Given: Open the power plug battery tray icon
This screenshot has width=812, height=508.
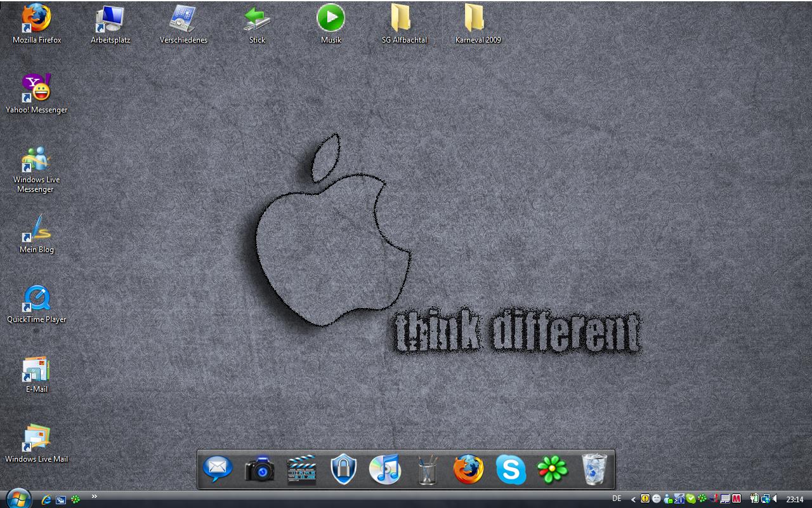Looking at the screenshot, I should [x=755, y=498].
